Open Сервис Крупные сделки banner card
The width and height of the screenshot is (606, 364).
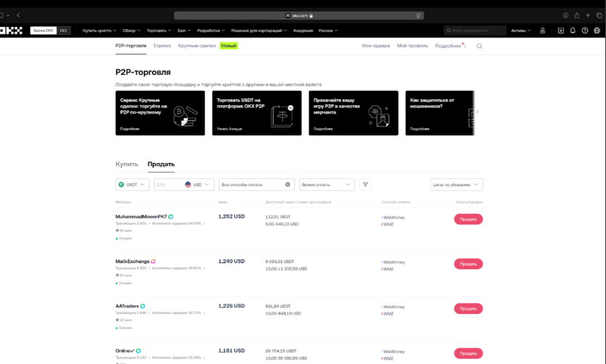(x=160, y=113)
